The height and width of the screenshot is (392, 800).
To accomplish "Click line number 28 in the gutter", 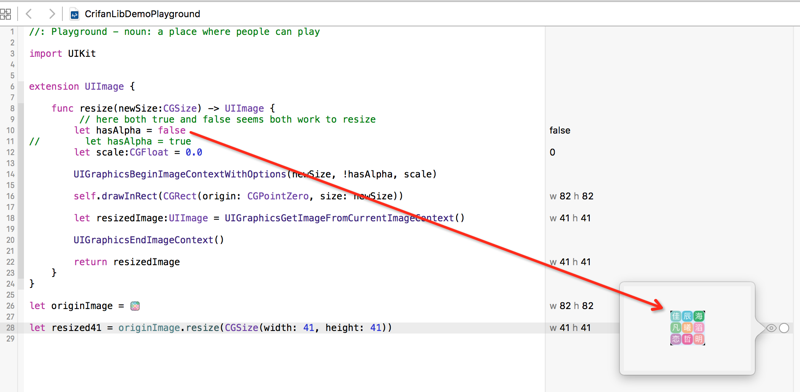I will 11,328.
